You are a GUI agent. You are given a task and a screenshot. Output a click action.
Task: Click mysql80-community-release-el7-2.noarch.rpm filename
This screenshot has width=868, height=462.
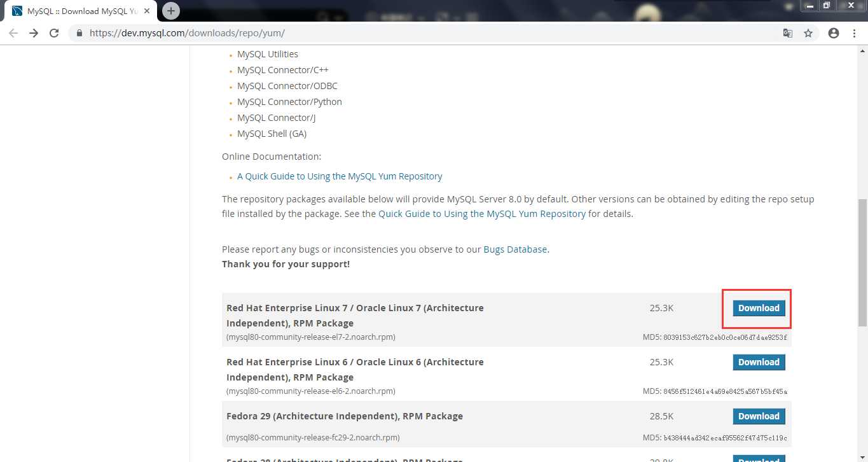[311, 337]
